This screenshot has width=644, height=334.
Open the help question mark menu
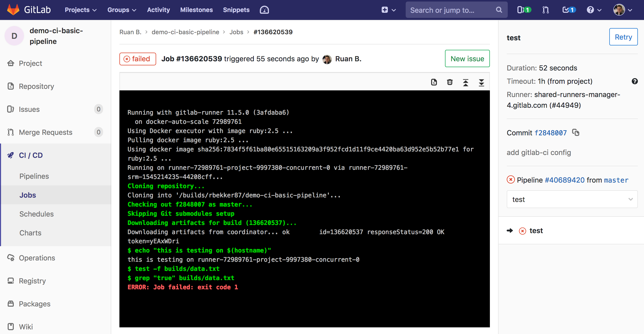click(590, 10)
